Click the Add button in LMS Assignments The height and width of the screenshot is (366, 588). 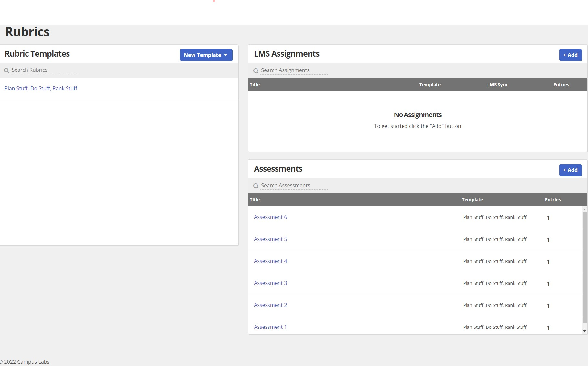click(570, 55)
